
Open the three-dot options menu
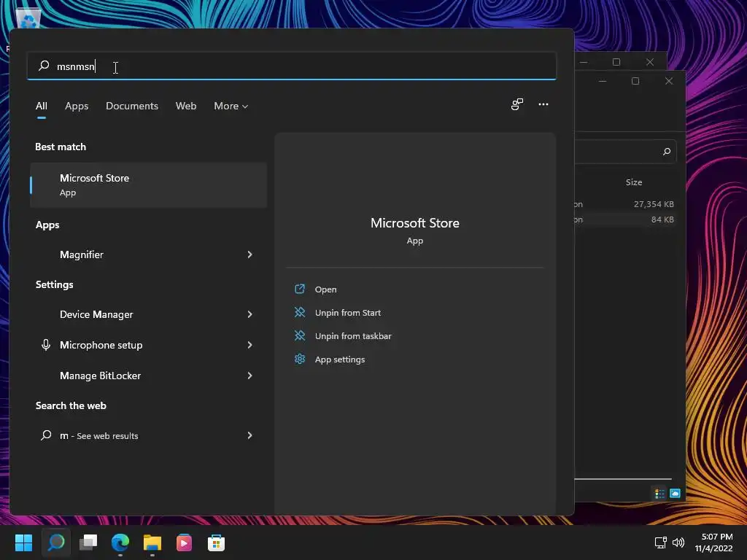click(543, 104)
